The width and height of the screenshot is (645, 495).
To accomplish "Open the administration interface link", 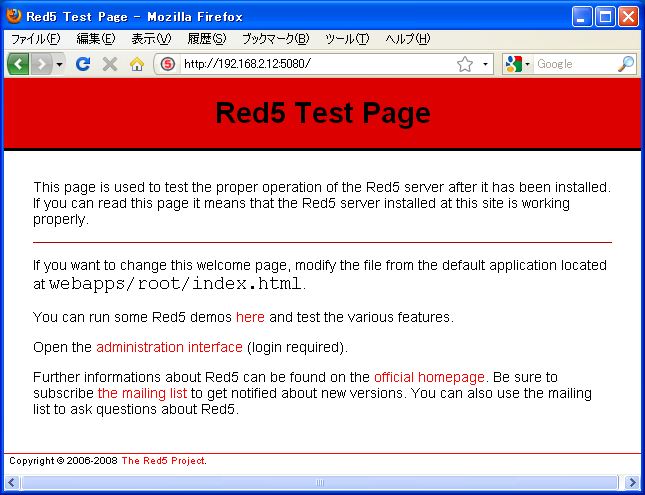I will (x=169, y=347).
